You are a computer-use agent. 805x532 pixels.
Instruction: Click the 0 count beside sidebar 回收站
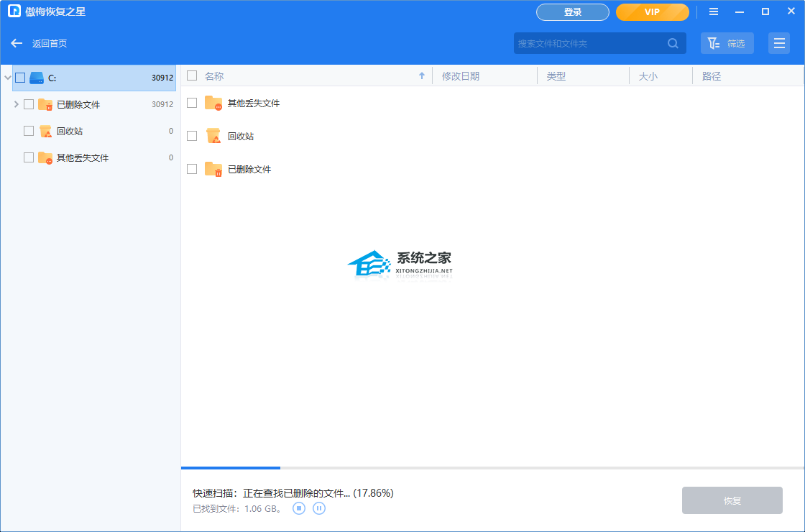171,132
